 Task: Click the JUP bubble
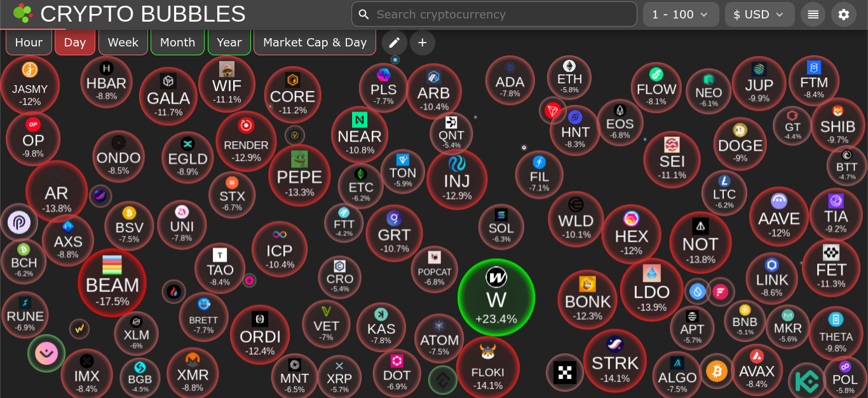(759, 83)
